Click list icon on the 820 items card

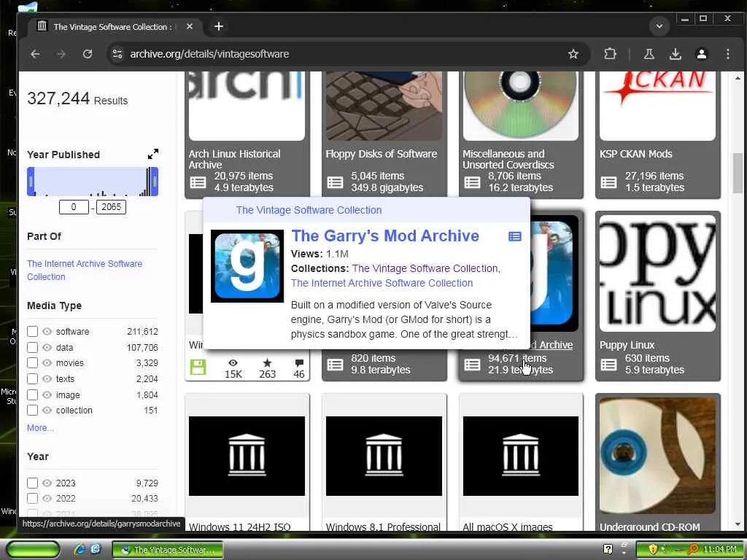pos(335,365)
